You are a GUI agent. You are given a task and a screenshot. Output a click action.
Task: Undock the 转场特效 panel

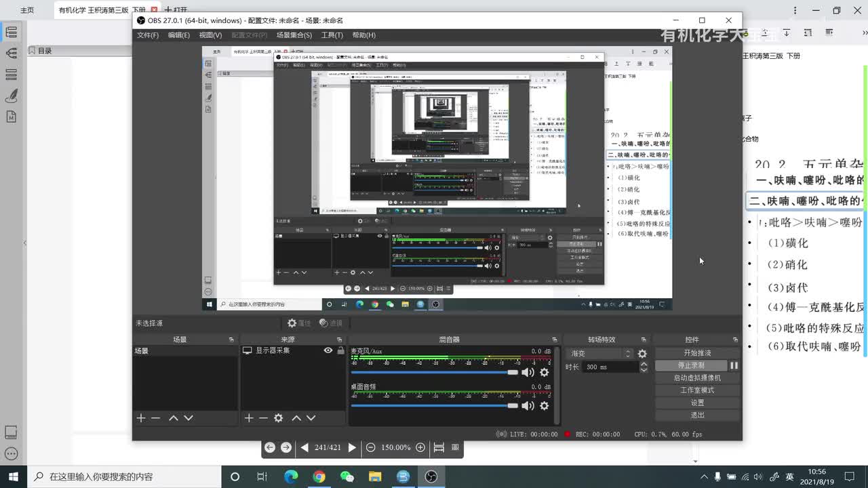(644, 340)
